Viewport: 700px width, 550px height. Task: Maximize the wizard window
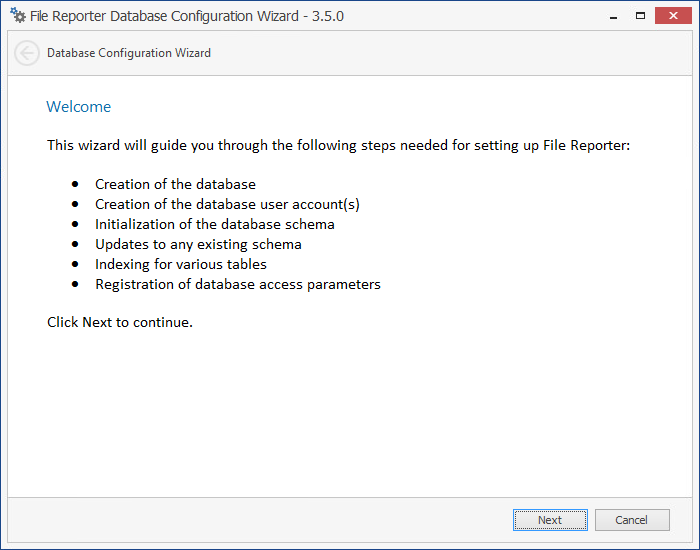[x=639, y=16]
